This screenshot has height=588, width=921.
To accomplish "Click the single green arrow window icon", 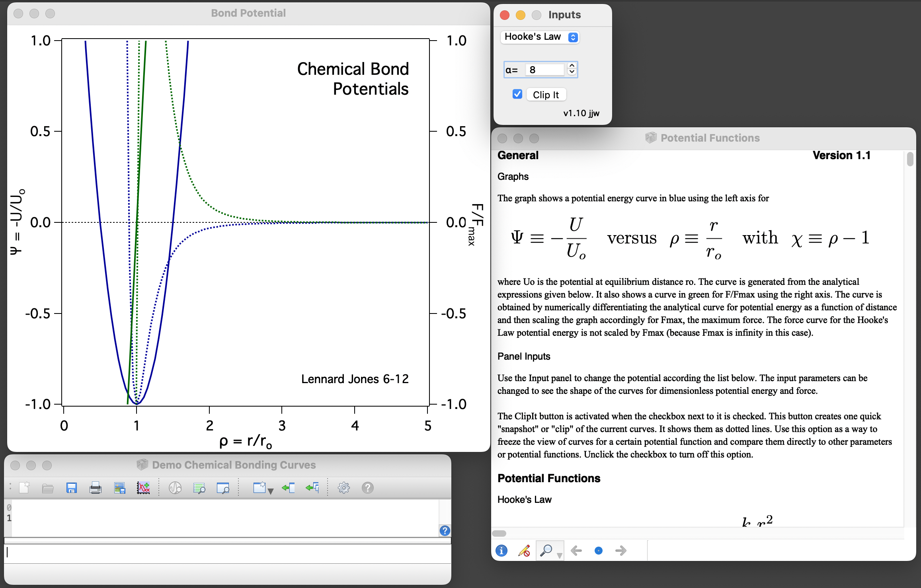I will click(x=288, y=488).
